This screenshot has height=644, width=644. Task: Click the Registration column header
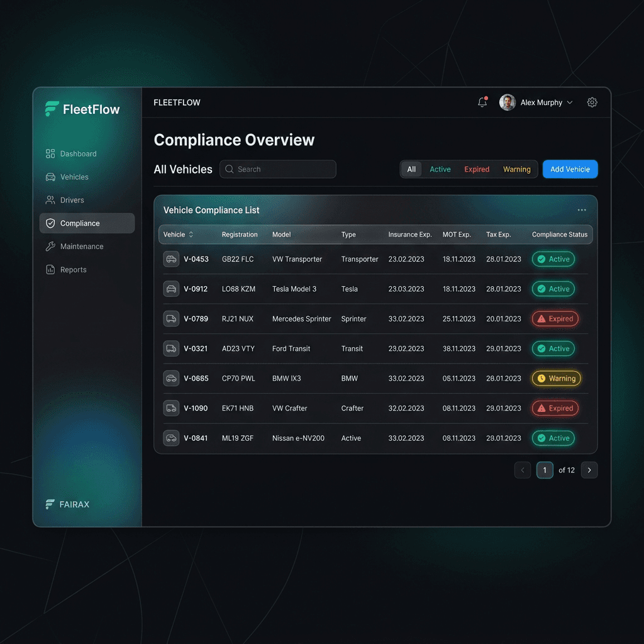click(x=240, y=235)
